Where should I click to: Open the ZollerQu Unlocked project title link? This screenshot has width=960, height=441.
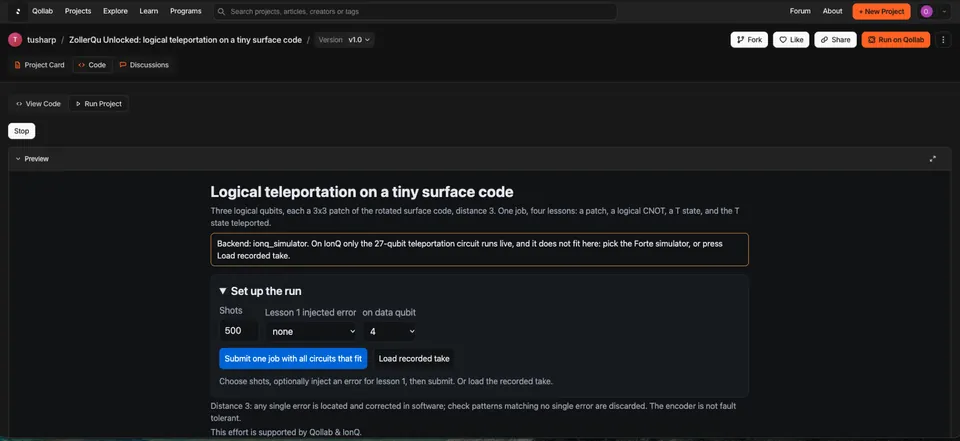pos(186,40)
